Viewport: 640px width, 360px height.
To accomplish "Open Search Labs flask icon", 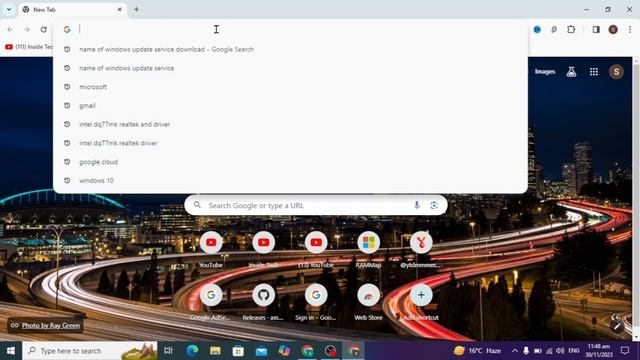I will click(571, 72).
